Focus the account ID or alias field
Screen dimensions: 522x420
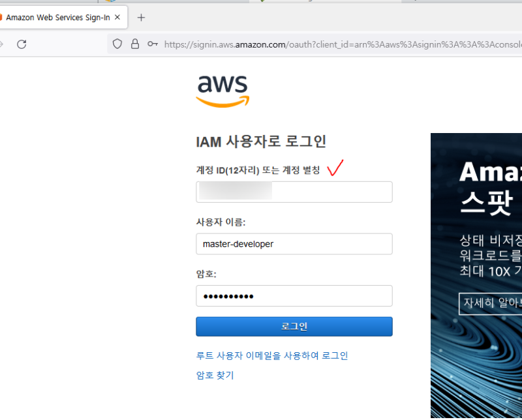294,192
